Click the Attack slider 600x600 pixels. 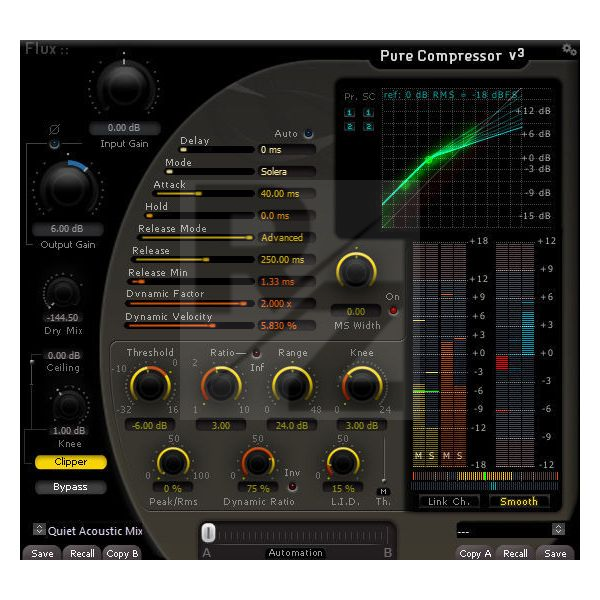tap(204, 194)
